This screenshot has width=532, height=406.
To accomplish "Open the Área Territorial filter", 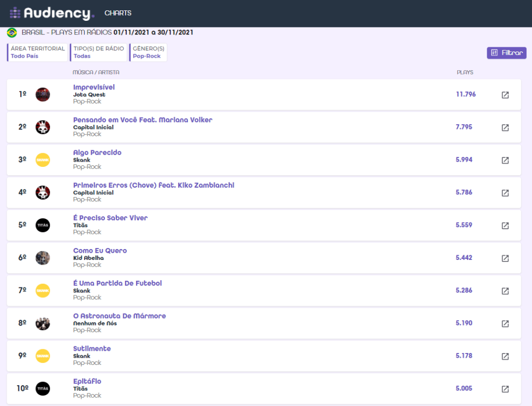I will pos(37,53).
